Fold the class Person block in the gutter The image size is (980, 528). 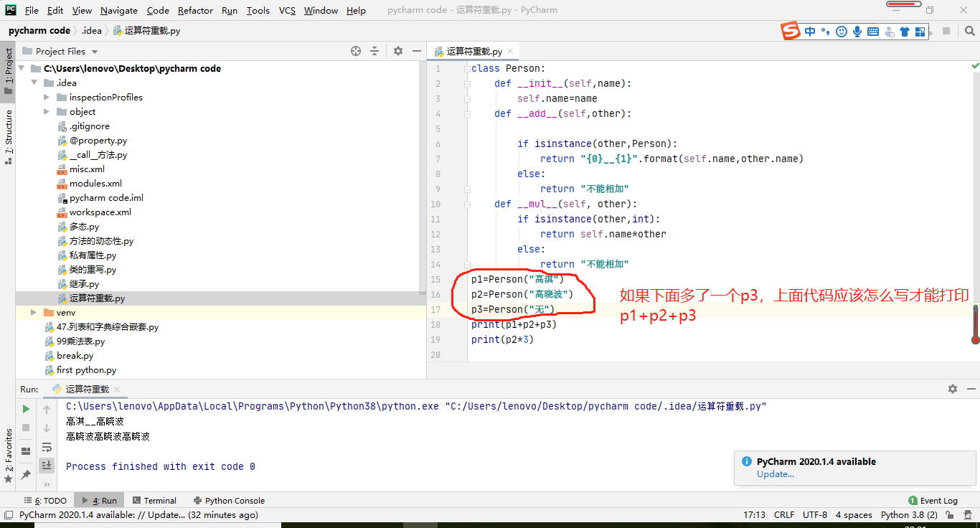pyautogui.click(x=466, y=69)
